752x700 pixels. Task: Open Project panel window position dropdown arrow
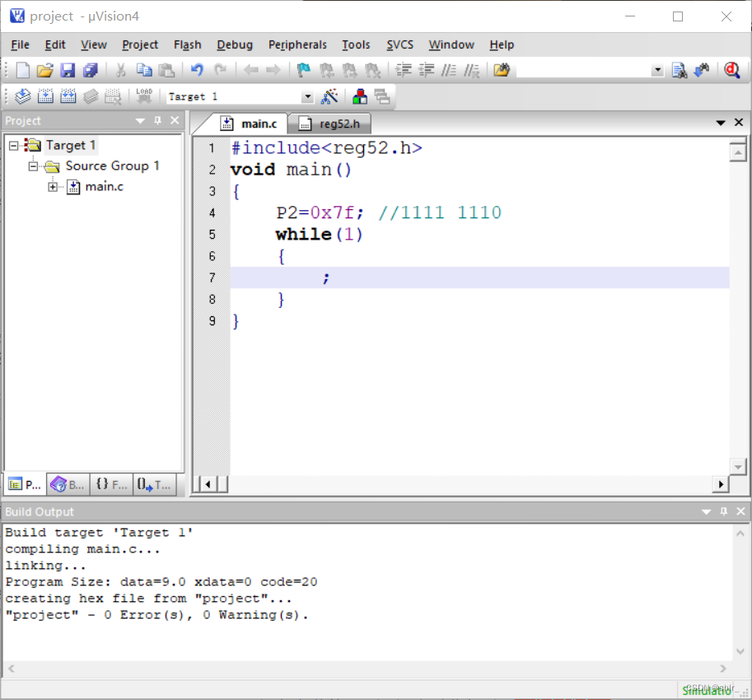point(140,121)
